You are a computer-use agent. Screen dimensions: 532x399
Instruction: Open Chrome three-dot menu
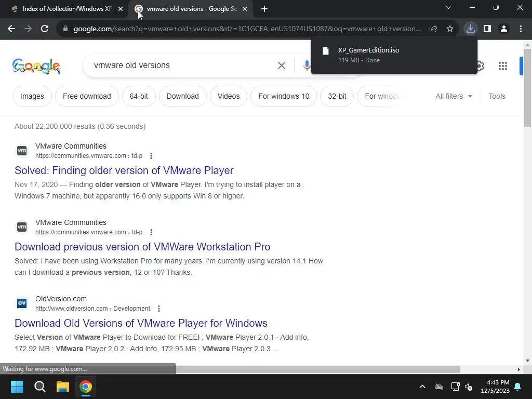click(521, 29)
